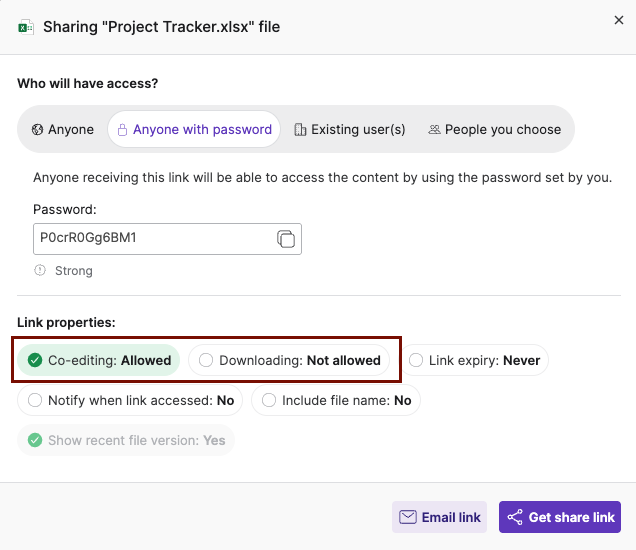The height and width of the screenshot is (550, 636).
Task: Click the globe icon beside Anyone
Action: click(38, 130)
